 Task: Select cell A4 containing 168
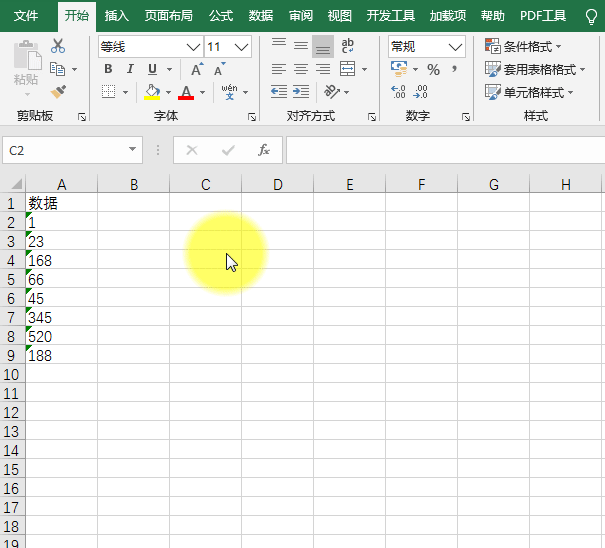pos(61,261)
